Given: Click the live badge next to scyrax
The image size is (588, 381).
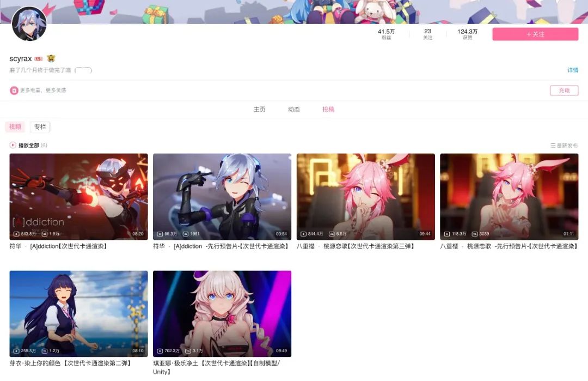Looking at the screenshot, I should [x=39, y=58].
